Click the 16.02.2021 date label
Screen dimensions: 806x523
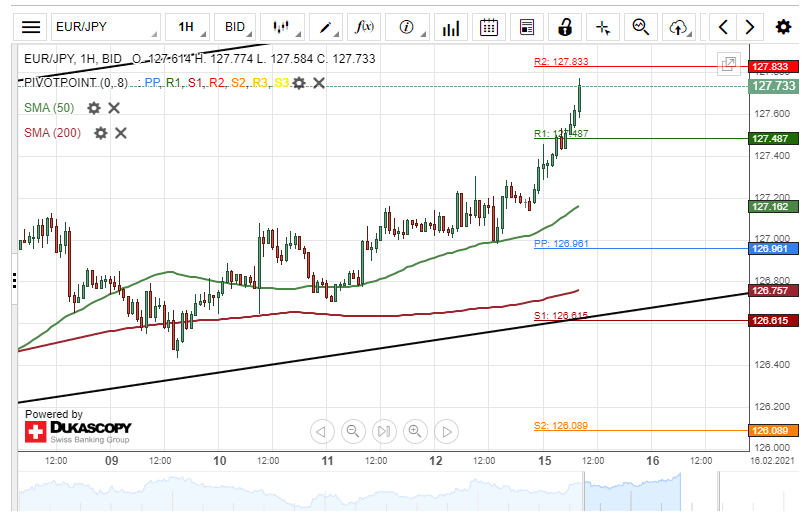coord(772,461)
